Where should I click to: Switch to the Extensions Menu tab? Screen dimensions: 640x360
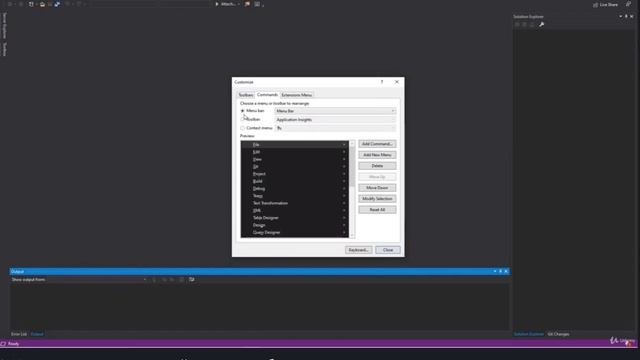click(x=297, y=95)
